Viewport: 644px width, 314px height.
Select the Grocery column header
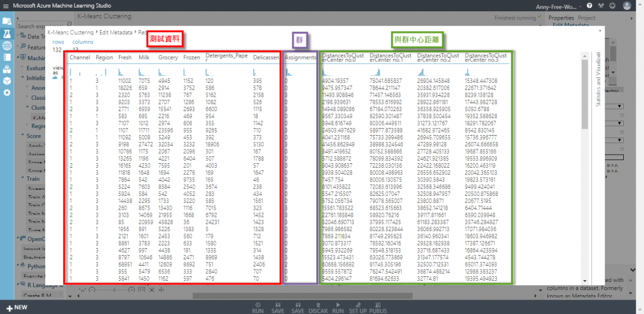pyautogui.click(x=168, y=58)
